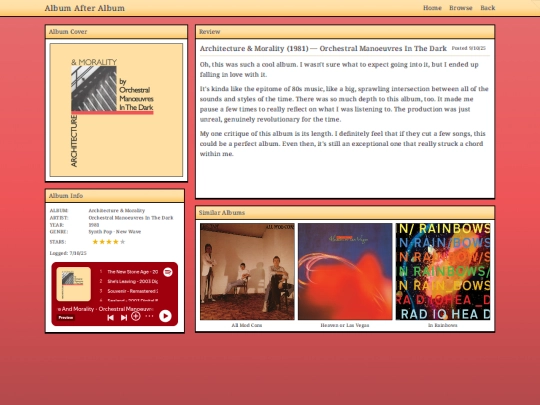Click the Album After Album site title
540x405 pixels.
(x=85, y=8)
